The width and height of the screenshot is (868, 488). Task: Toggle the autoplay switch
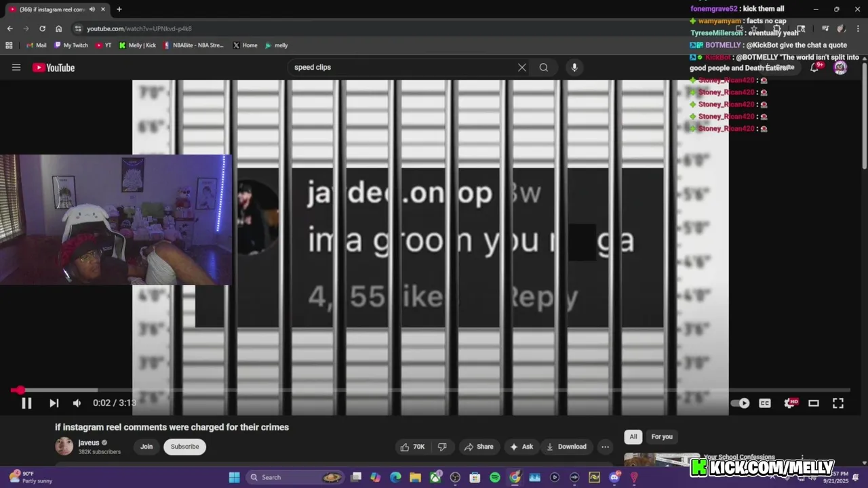741,403
